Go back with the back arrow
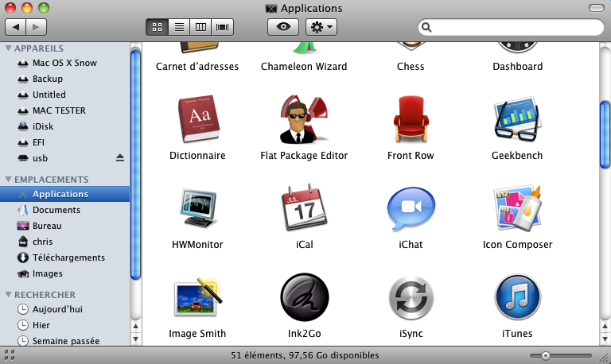 coord(16,27)
